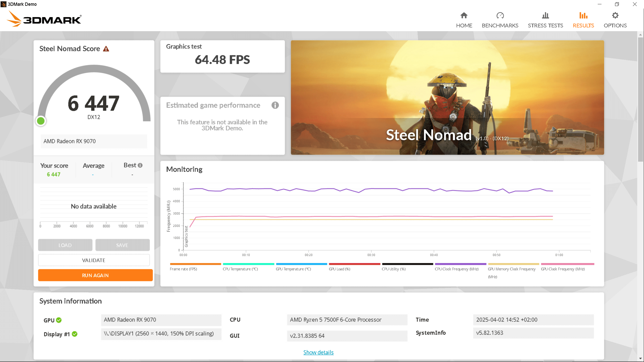644x362 pixels.
Task: Click the green GPU status checkmark
Action: (59, 320)
